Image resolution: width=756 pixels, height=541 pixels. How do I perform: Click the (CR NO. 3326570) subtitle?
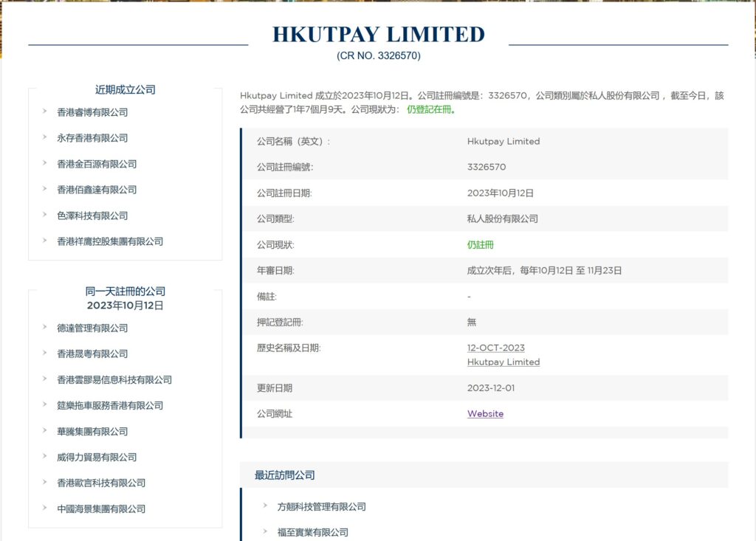tap(379, 55)
